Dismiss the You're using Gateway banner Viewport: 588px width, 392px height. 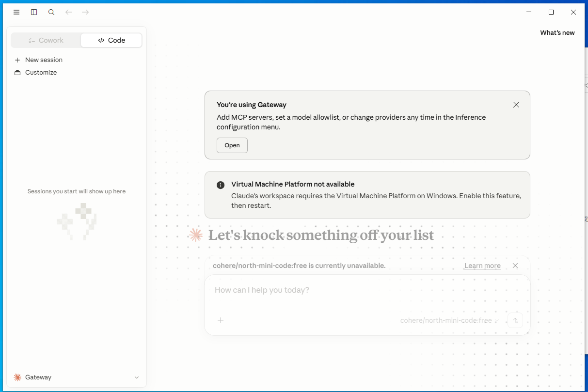pos(516,105)
